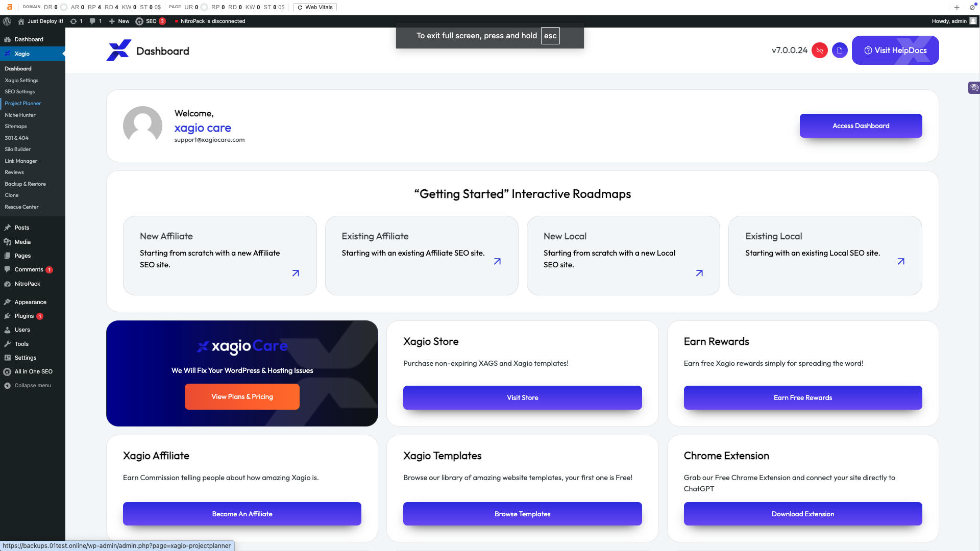Click the Appearance brush icon

8,302
